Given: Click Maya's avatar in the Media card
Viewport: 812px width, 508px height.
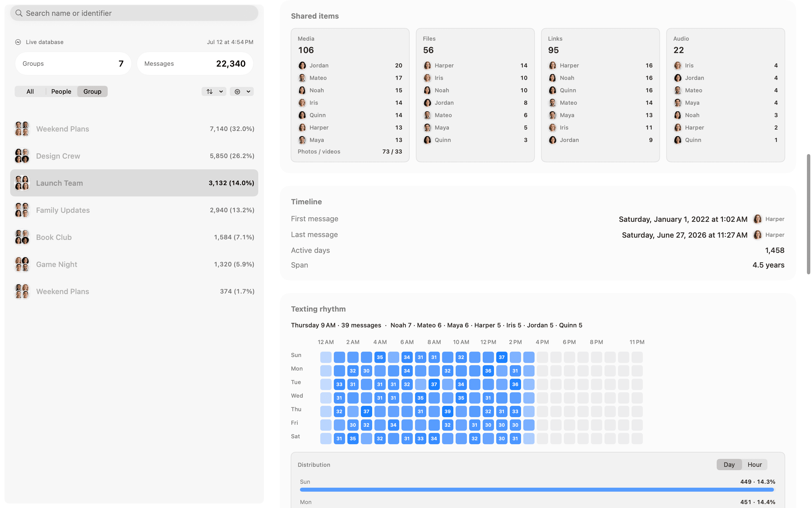Looking at the screenshot, I should point(302,140).
